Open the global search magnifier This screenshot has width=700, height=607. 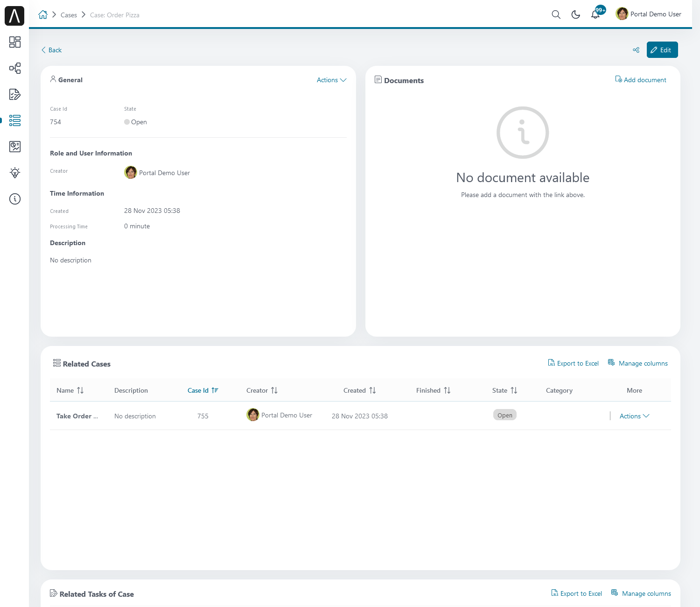pyautogui.click(x=556, y=14)
